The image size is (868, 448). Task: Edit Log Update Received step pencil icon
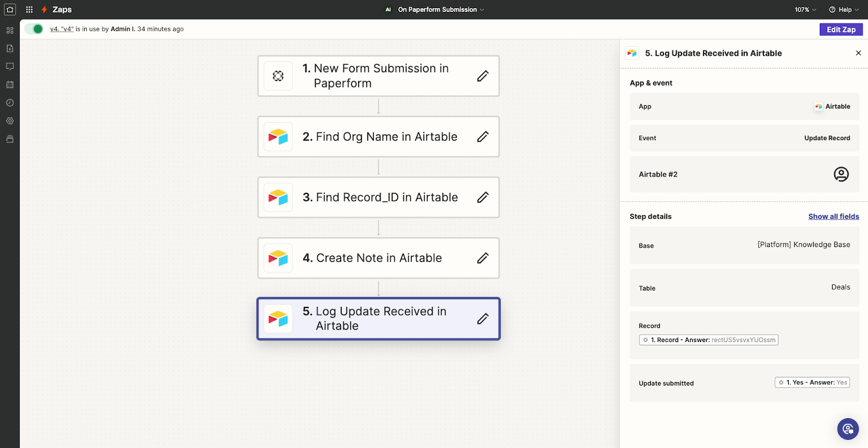pos(483,319)
